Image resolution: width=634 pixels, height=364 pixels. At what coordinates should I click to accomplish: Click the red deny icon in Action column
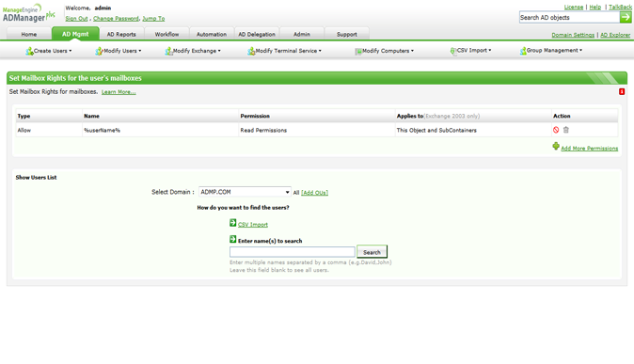(556, 130)
